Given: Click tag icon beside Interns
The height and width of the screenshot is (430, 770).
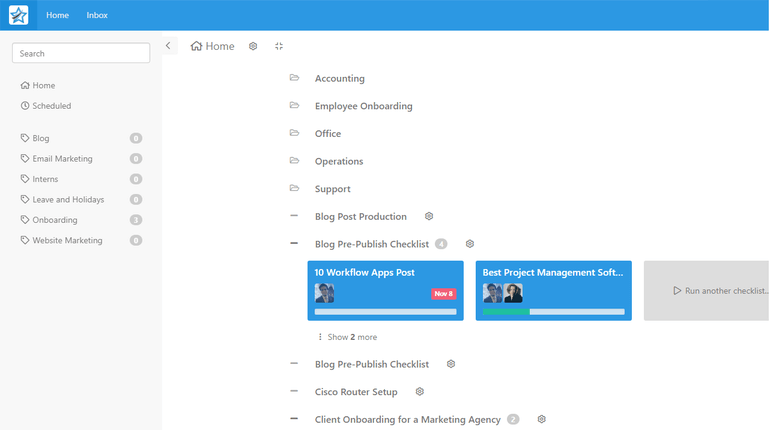Looking at the screenshot, I should (25, 179).
